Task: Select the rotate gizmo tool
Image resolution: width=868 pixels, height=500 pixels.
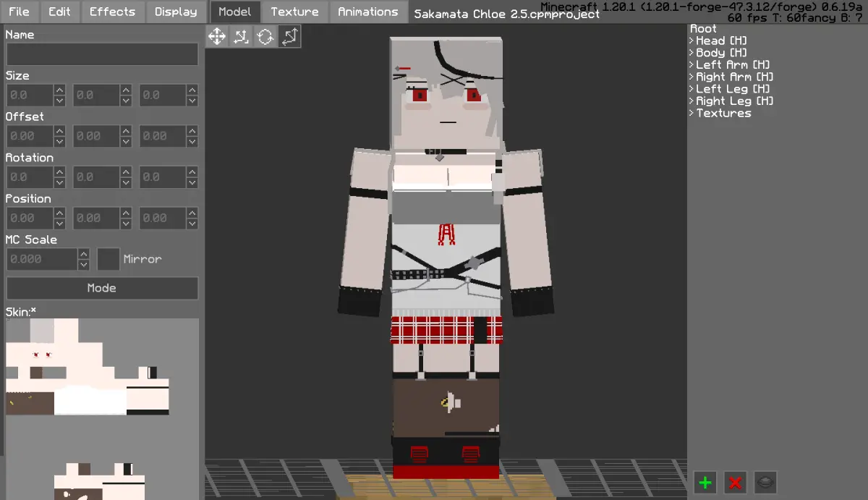Action: pyautogui.click(x=265, y=36)
